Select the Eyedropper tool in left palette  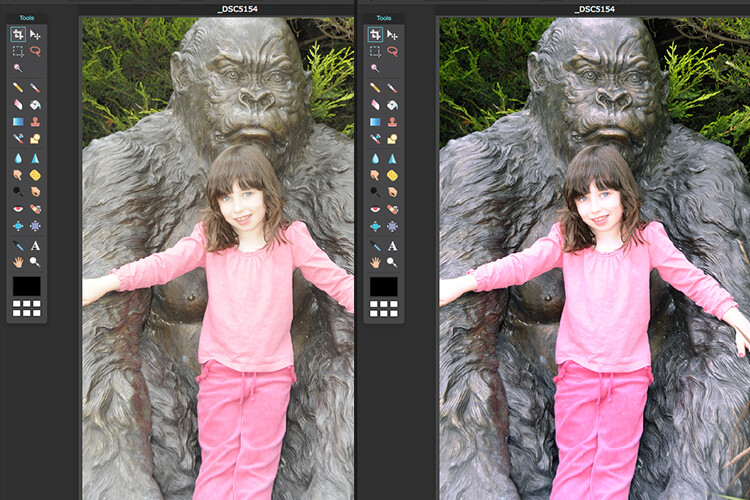(x=18, y=245)
